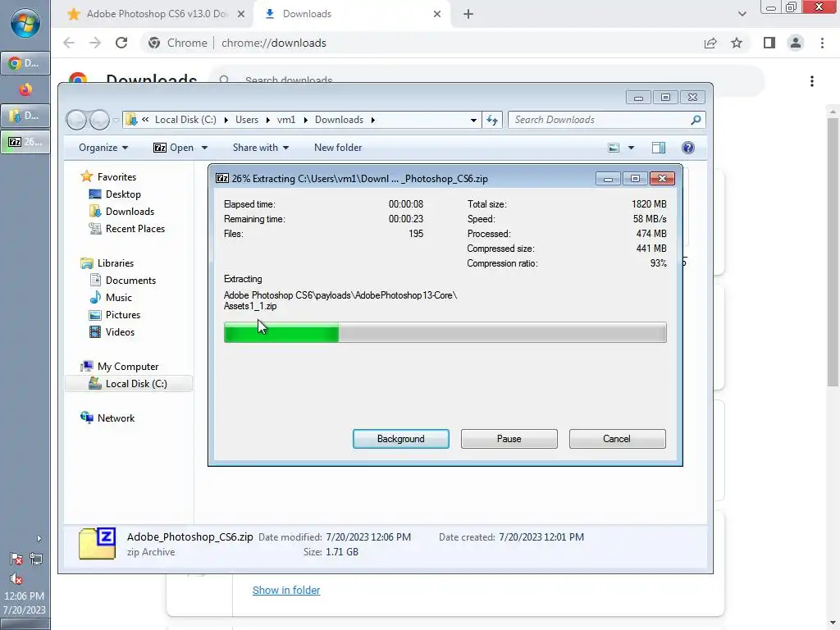Switch to the Chrome taskbar button

pos(25,63)
